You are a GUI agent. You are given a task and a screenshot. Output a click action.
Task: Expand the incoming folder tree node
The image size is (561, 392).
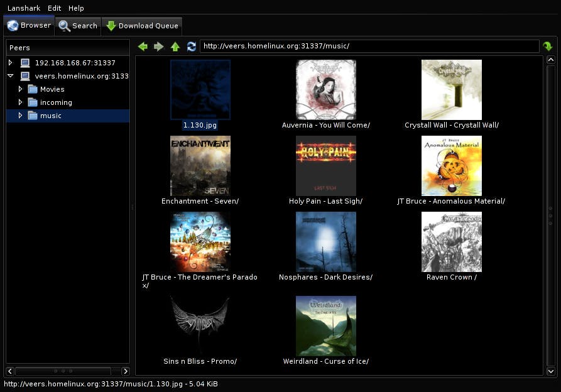point(20,102)
